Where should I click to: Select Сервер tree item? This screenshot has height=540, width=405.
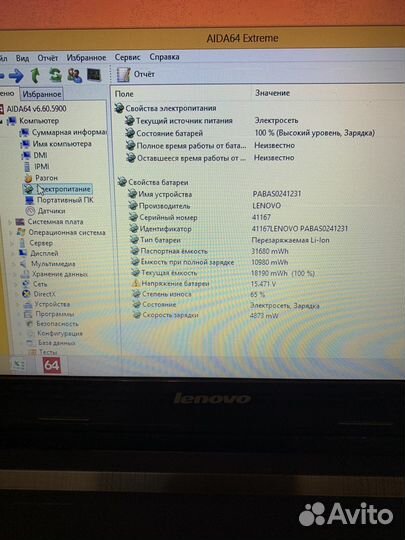point(36,243)
